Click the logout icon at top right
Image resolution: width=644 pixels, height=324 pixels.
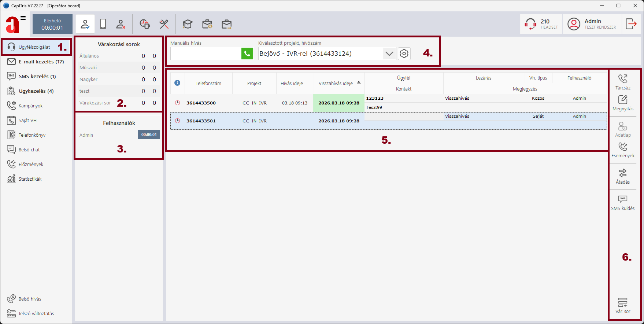tap(631, 24)
